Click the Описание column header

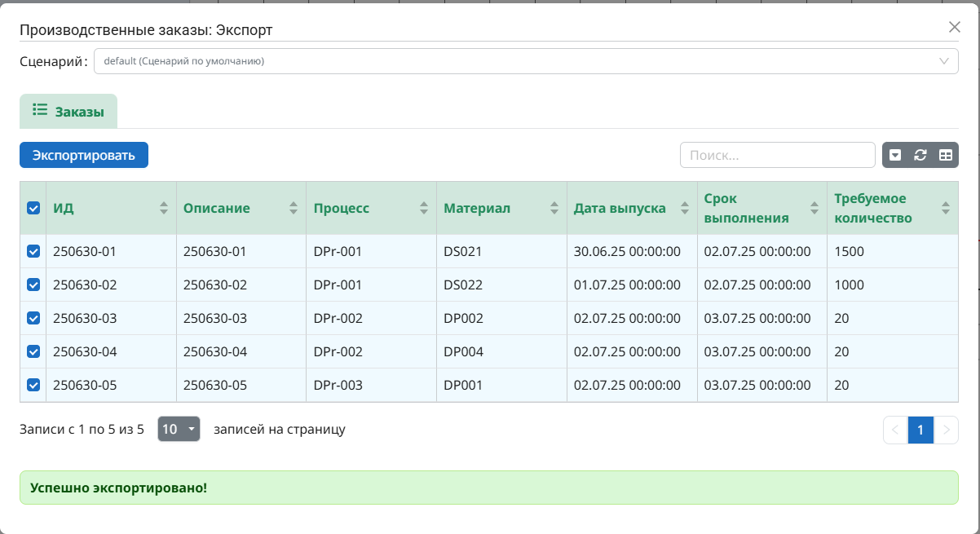click(241, 208)
